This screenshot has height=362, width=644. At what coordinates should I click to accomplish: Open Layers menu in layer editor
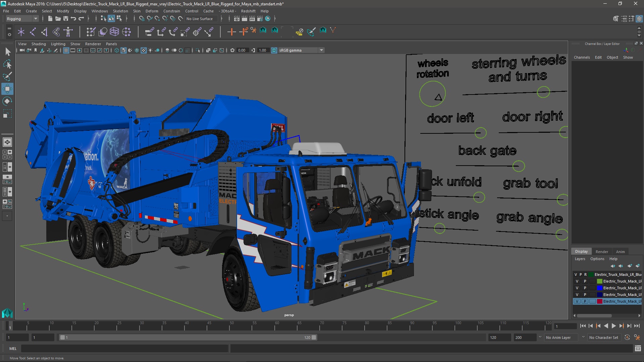click(x=580, y=259)
